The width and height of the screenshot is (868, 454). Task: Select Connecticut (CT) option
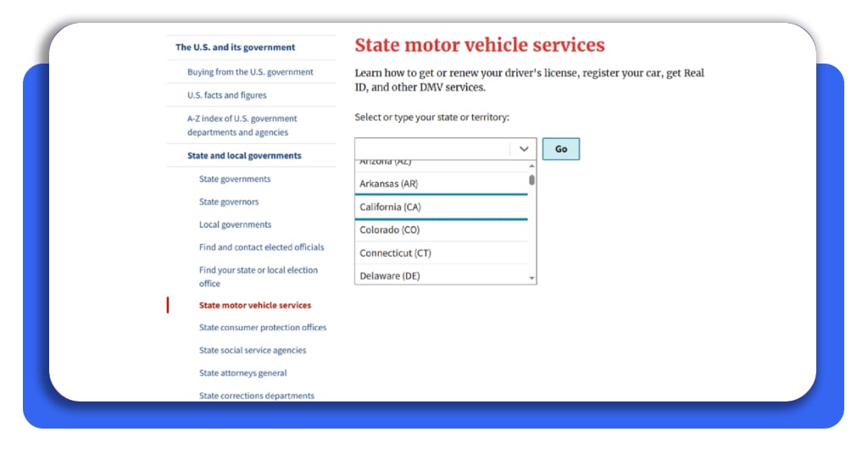441,252
